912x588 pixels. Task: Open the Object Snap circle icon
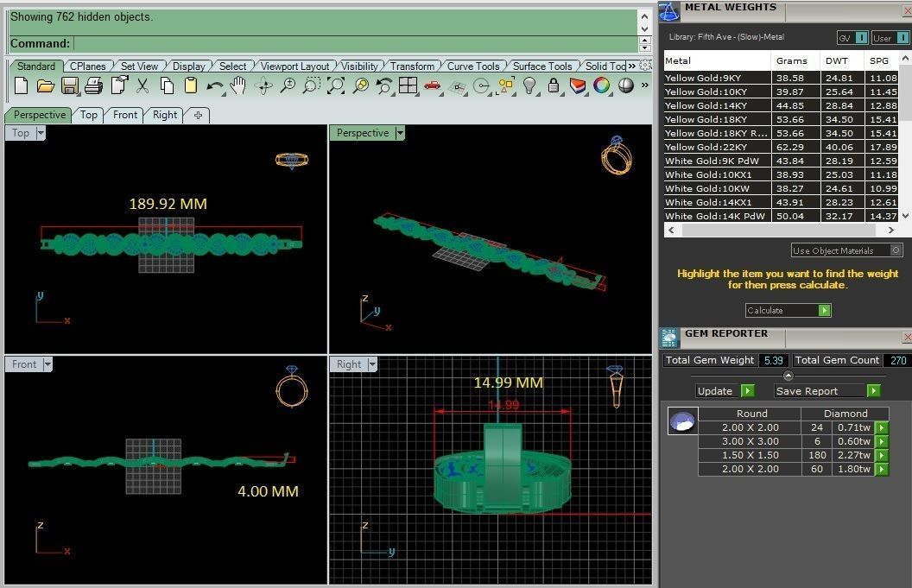(x=482, y=86)
